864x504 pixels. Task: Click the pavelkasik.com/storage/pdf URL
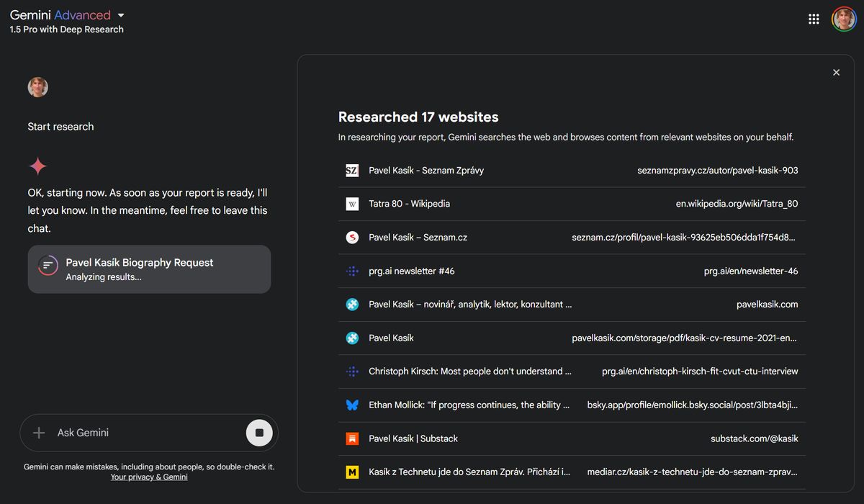685,338
